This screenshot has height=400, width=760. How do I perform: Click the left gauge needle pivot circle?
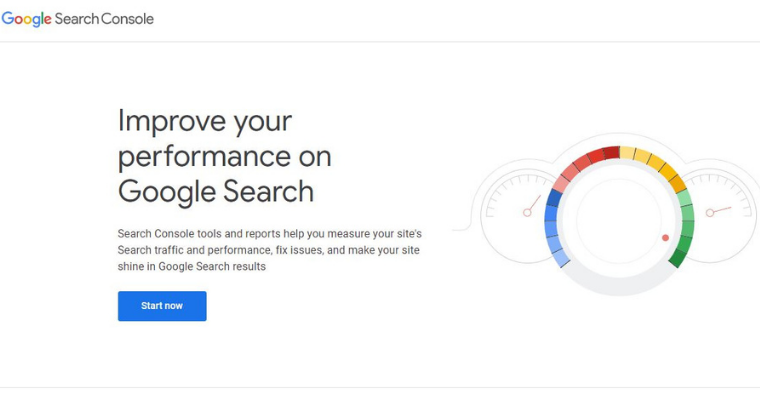coord(527,212)
